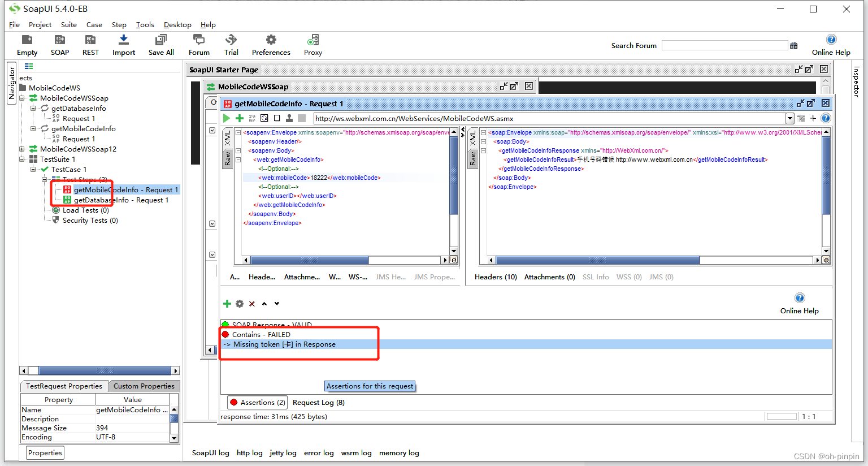The width and height of the screenshot is (868, 466).
Task: Click the progress bar near the response status
Action: pyautogui.click(x=782, y=416)
